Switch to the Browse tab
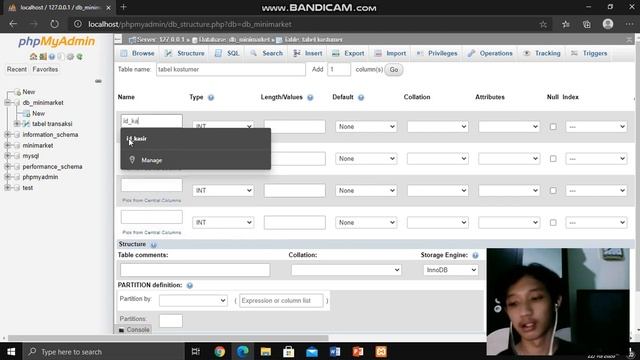 coord(138,53)
